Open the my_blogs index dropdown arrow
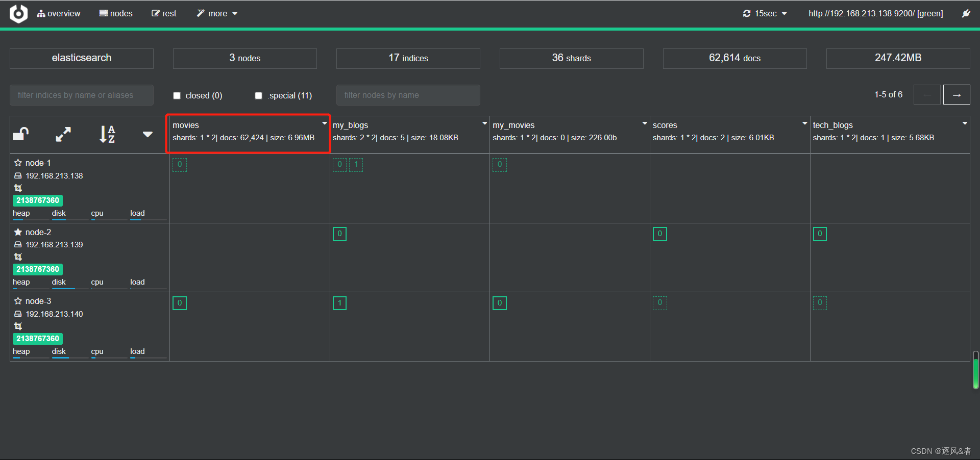The image size is (980, 460). 484,123
